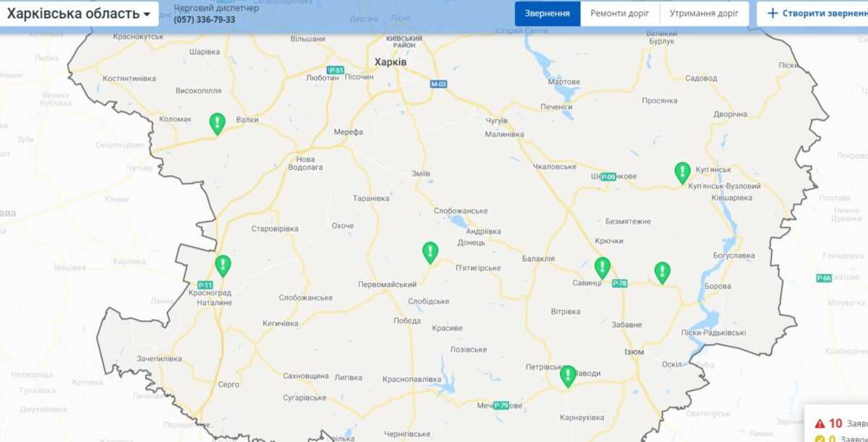Click the Люботин map label
The height and width of the screenshot is (442, 868).
pyautogui.click(x=323, y=77)
